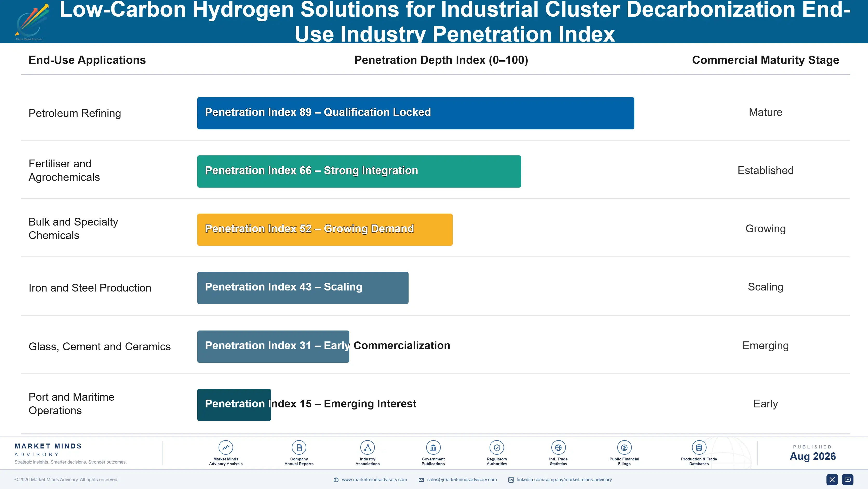The width and height of the screenshot is (868, 489).
Task: Click the 'Port and Maritime Operations' label
Action: pyautogui.click(x=71, y=403)
